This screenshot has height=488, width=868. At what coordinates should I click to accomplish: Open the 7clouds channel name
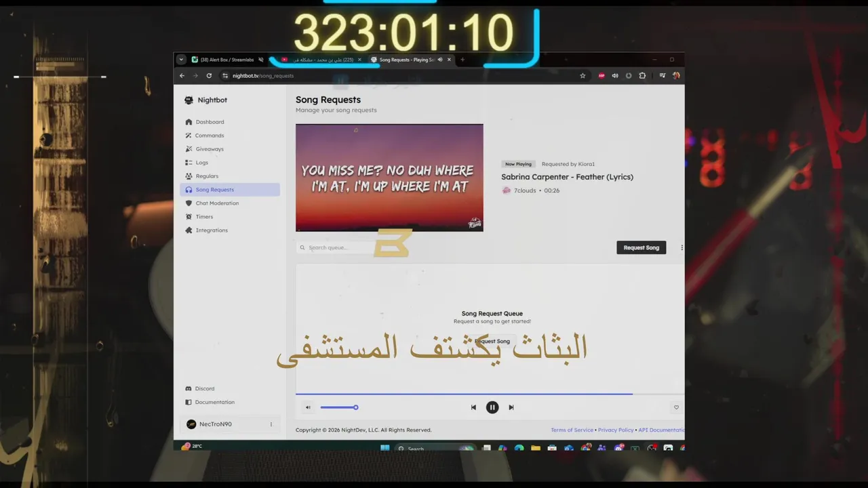[525, 190]
